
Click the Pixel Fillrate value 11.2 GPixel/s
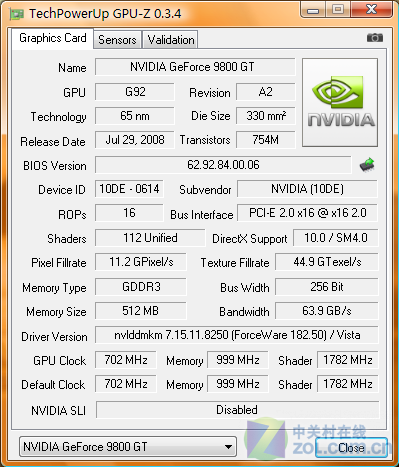pyautogui.click(x=141, y=262)
